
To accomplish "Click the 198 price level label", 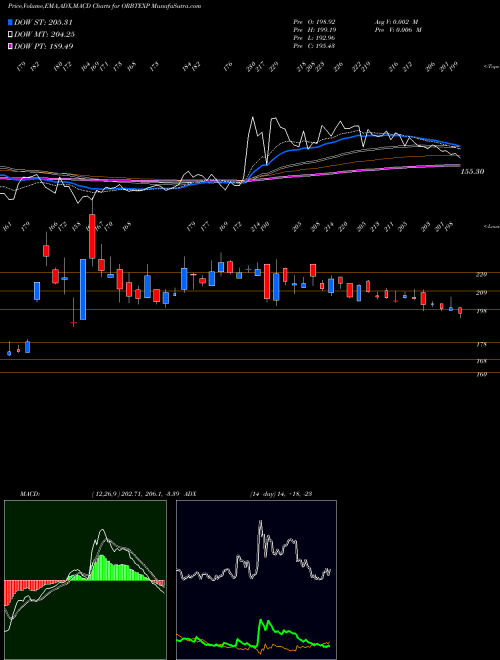I will click(481, 311).
